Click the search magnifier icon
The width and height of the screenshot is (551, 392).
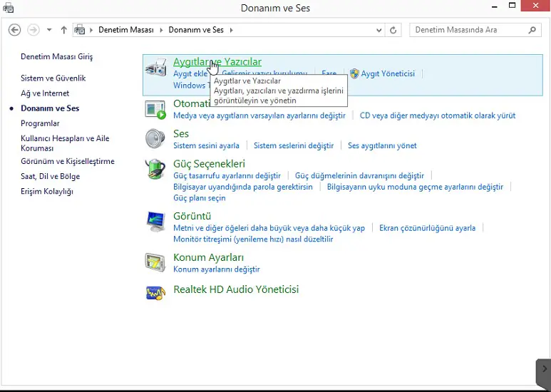(x=532, y=30)
